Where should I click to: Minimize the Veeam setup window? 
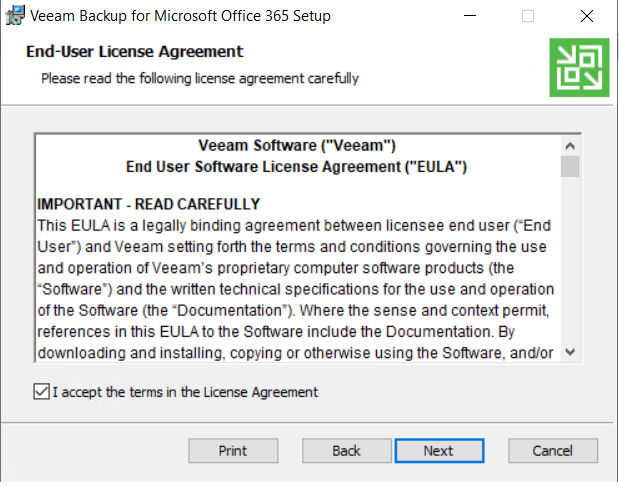tap(470, 16)
